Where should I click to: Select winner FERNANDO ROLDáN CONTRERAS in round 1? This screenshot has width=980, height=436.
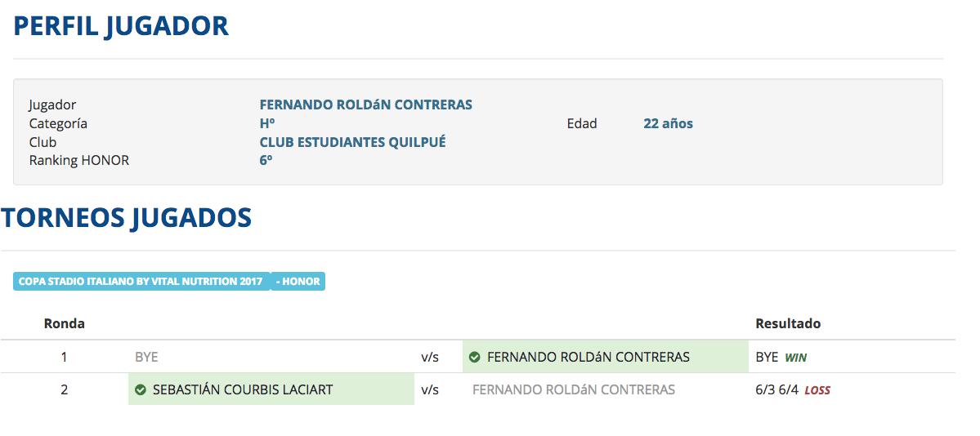(588, 358)
